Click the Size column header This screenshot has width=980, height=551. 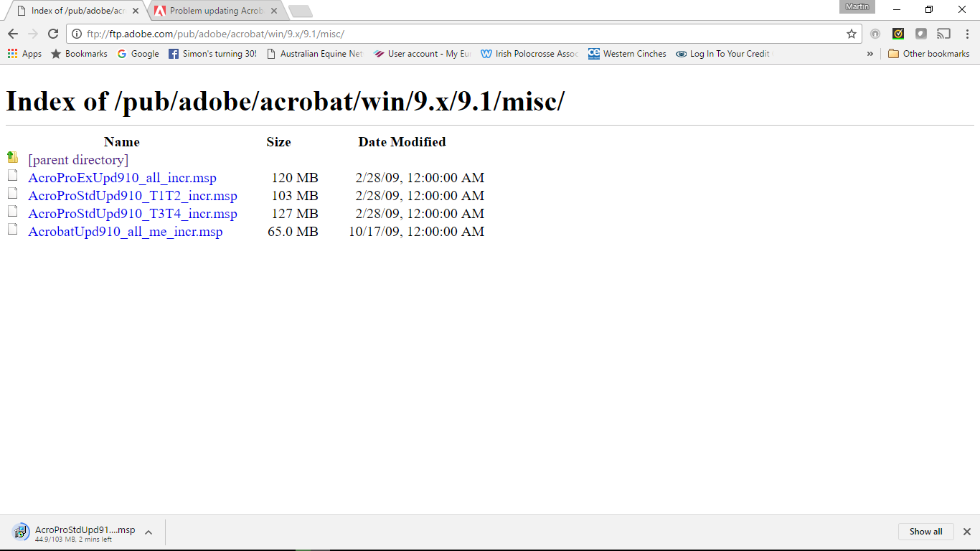click(278, 142)
